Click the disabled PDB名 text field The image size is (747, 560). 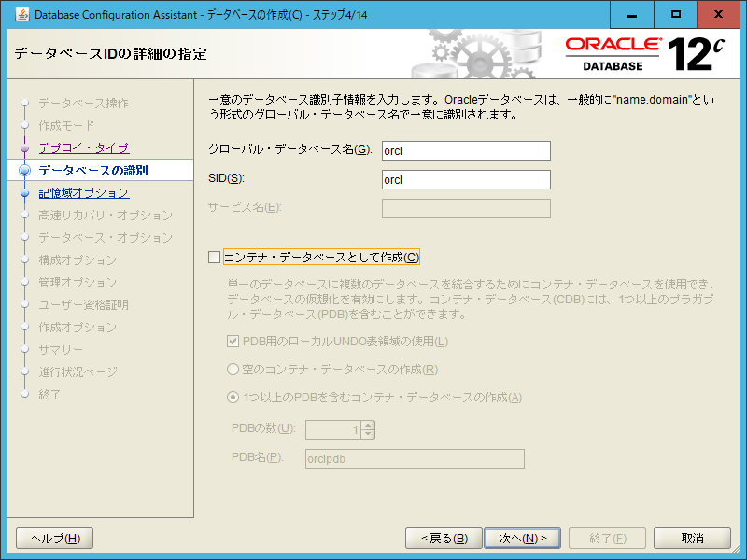(414, 458)
